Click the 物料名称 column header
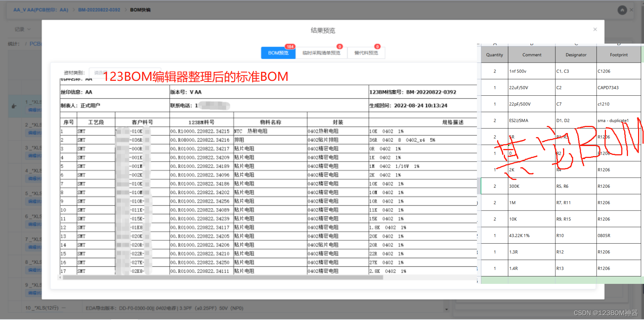This screenshot has width=644, height=320. [270, 122]
